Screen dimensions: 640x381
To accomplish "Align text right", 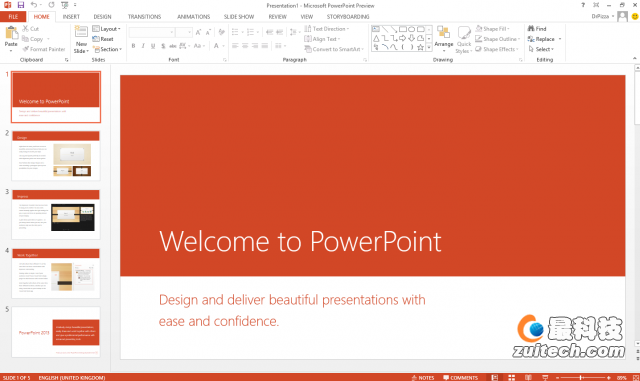I will 255,46.
